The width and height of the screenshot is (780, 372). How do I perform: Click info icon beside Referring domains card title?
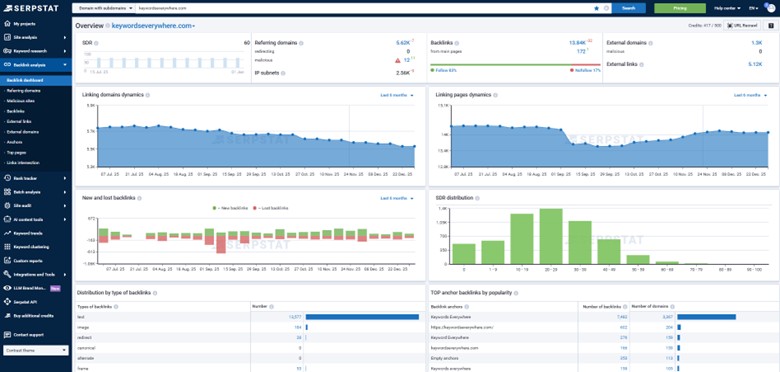tap(301, 43)
